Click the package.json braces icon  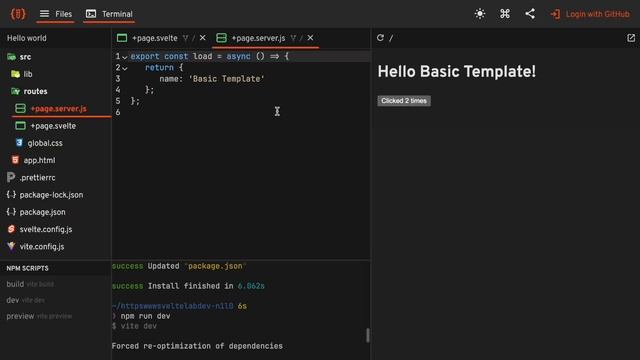(11, 212)
